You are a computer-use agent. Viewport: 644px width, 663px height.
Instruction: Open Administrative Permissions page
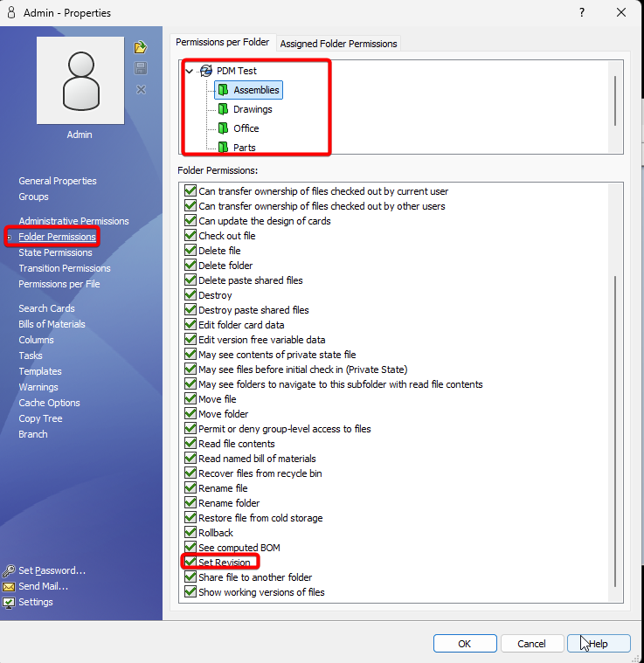(73, 221)
